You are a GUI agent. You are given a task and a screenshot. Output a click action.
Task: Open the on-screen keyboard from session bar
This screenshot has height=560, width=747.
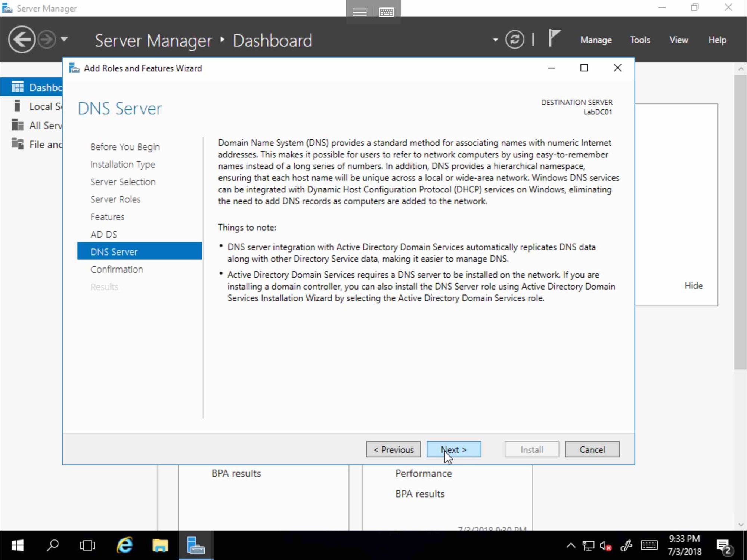click(x=386, y=12)
